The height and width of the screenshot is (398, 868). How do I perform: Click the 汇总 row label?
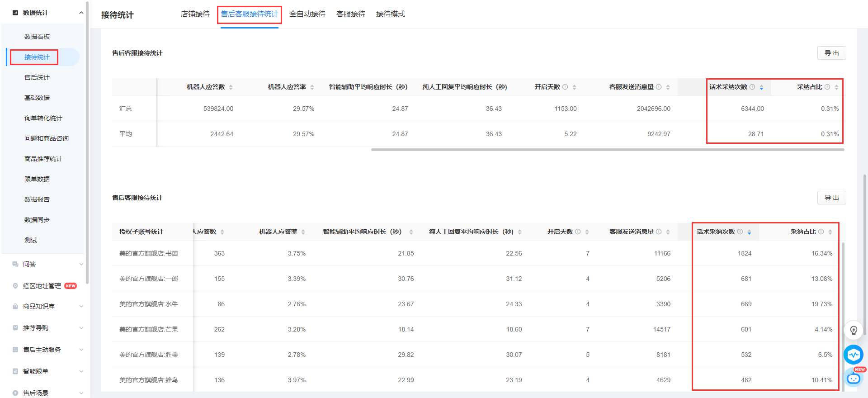pos(126,109)
